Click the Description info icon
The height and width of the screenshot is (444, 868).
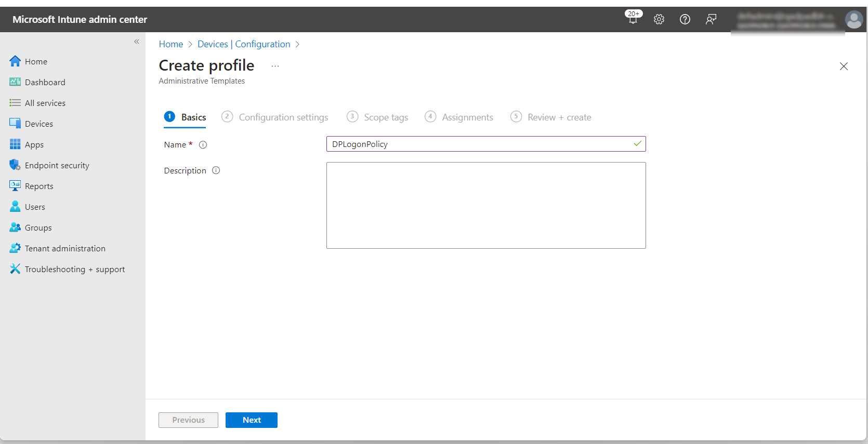pos(216,170)
